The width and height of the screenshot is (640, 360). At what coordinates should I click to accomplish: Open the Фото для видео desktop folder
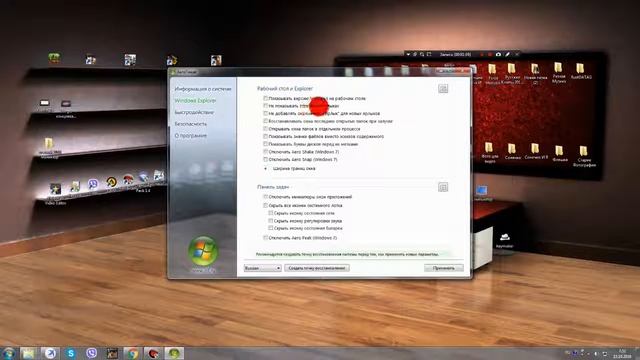click(x=489, y=152)
